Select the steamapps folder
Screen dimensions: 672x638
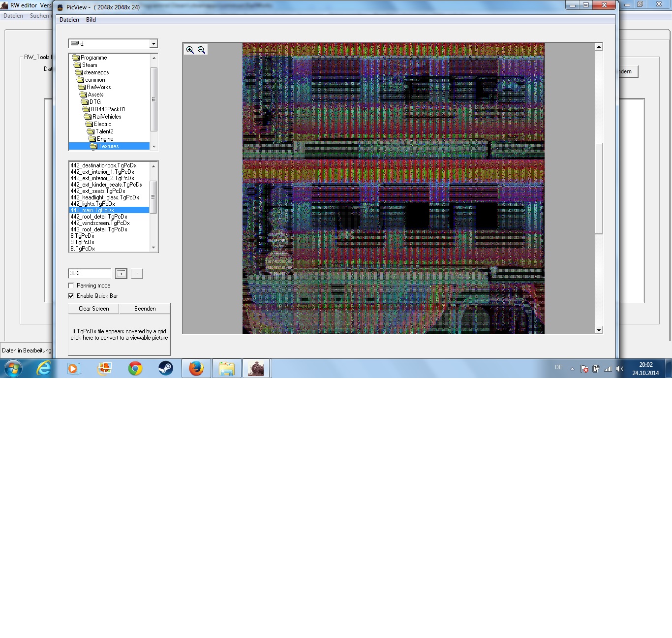96,72
